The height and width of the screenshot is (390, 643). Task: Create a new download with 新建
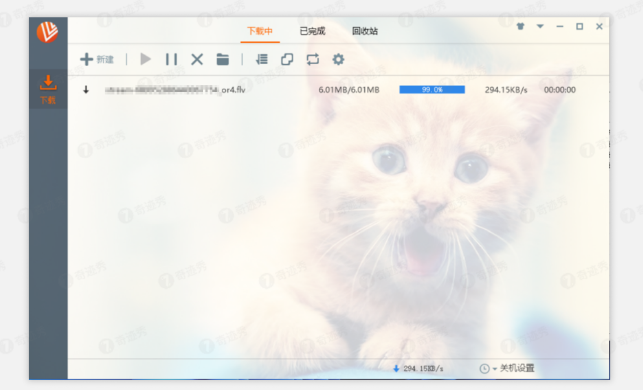coord(97,59)
